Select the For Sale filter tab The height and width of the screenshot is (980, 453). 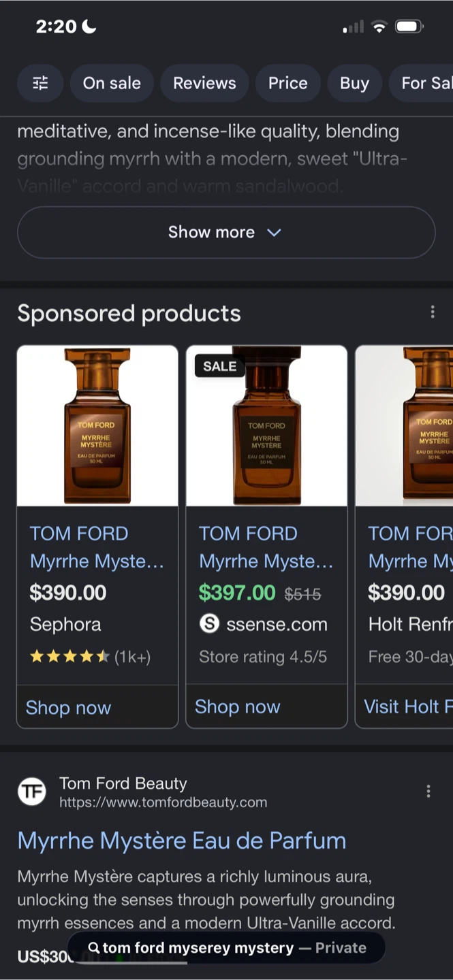pos(421,83)
